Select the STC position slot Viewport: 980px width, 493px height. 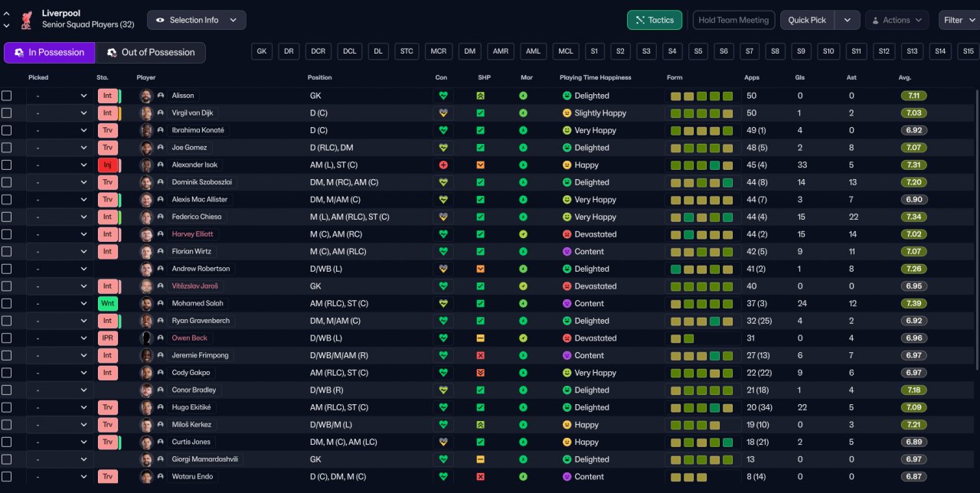tap(407, 51)
